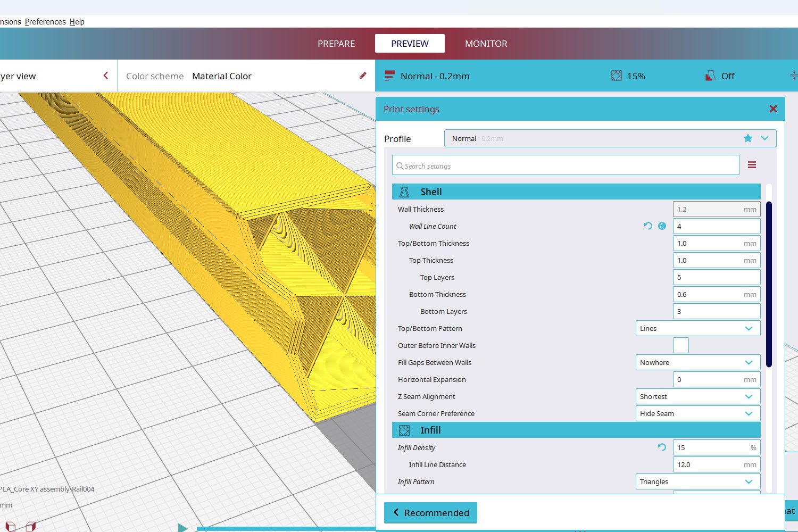
Task: Toggle the Outer Before Inner Walls checkbox
Action: coord(681,345)
